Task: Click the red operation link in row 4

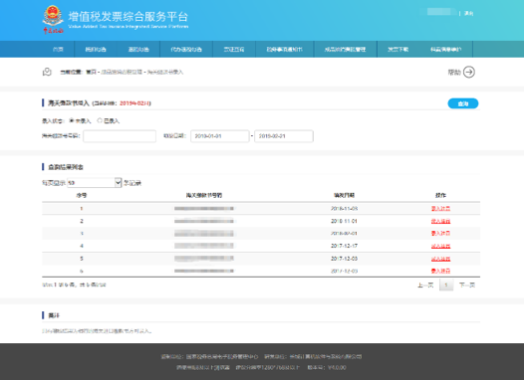Action: pos(440,246)
